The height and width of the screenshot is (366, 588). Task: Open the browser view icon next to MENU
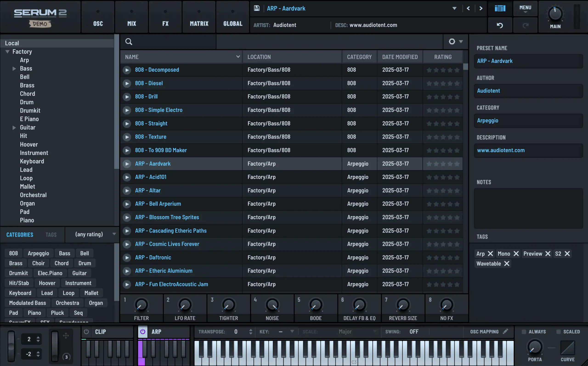click(x=500, y=9)
